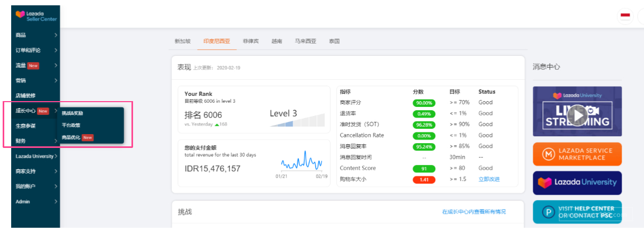Open the Lazada Service Marketplace banner
The image size is (644, 232).
click(577, 154)
